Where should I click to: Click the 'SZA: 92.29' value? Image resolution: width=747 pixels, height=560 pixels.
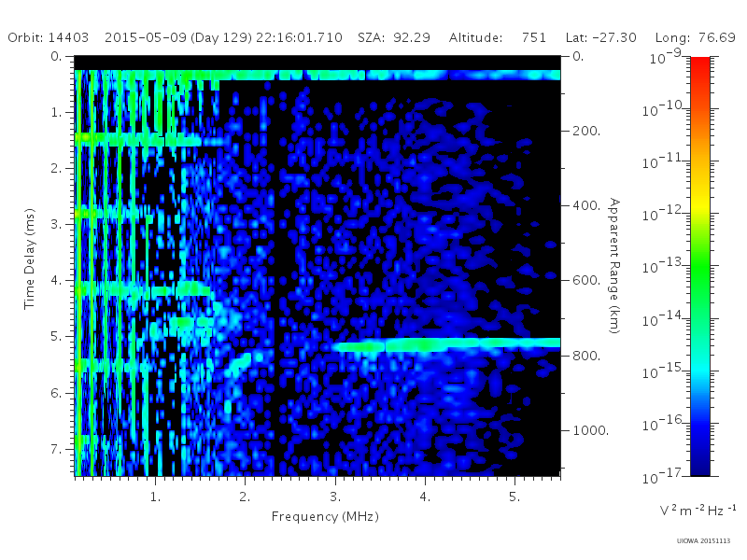click(394, 37)
